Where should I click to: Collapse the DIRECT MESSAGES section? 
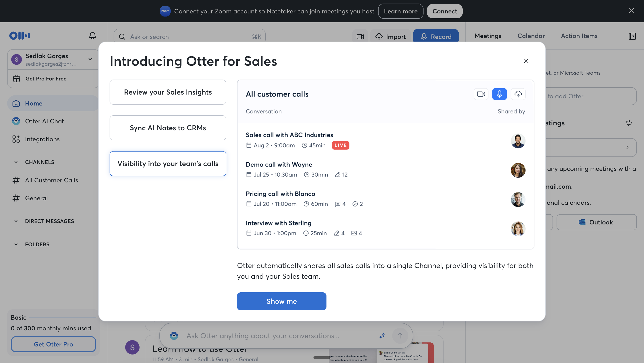tap(16, 221)
